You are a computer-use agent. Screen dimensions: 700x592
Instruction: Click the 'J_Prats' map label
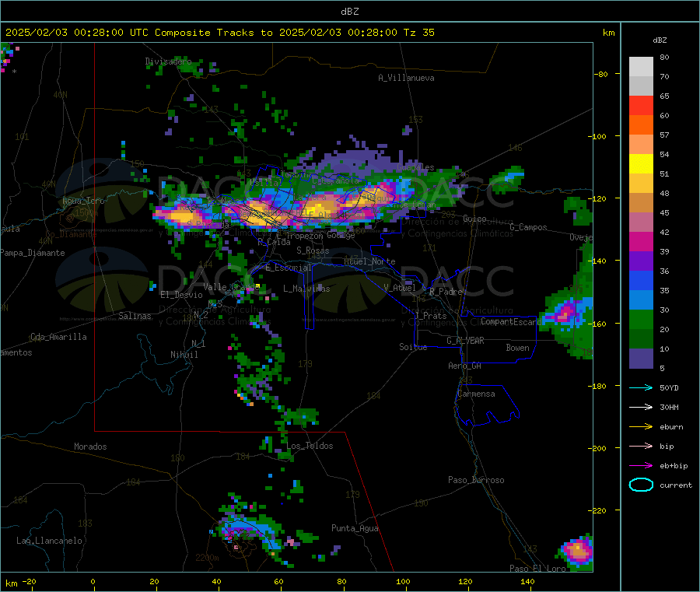[430, 315]
